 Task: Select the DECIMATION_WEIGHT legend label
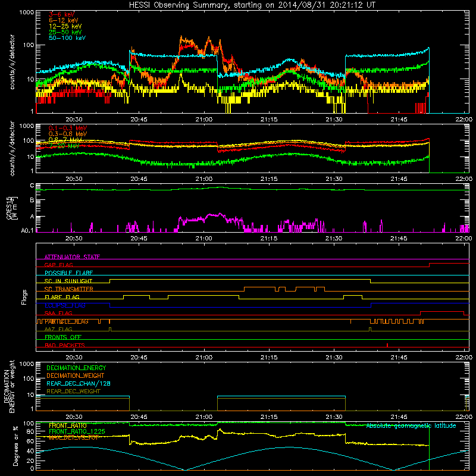[76, 375]
